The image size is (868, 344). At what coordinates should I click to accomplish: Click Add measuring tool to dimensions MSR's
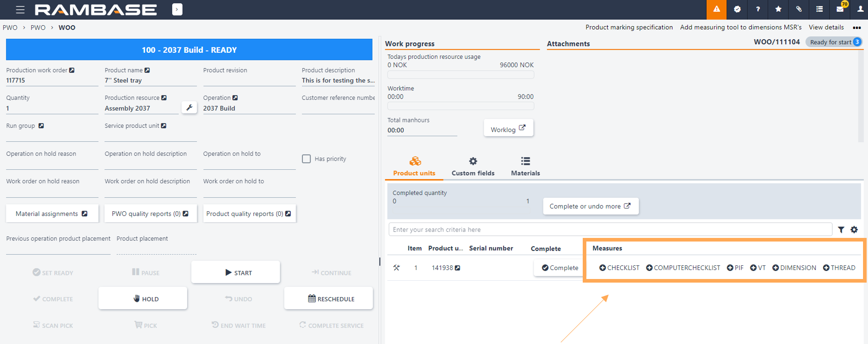pos(741,27)
